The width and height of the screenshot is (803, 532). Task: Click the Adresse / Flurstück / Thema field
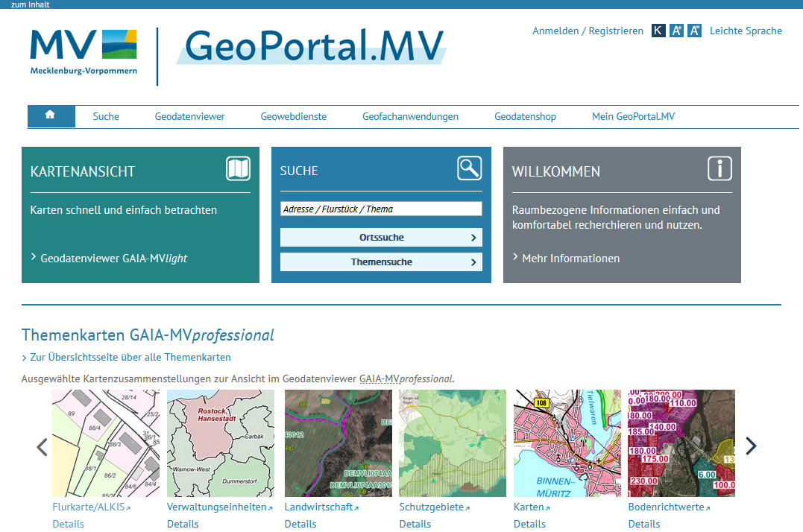tap(381, 209)
